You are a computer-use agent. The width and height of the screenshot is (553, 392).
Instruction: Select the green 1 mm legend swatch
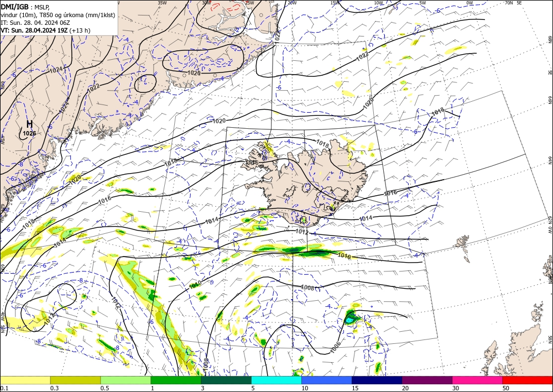[x=176, y=380]
